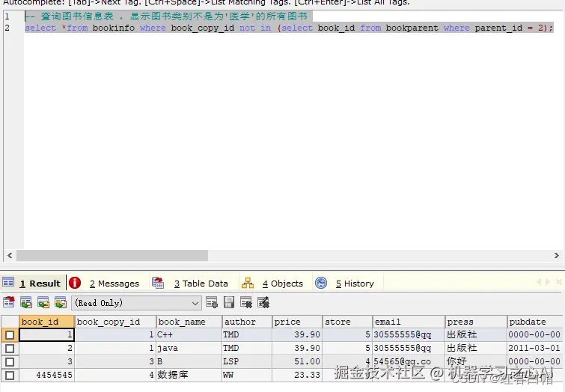565x392 pixels.
Task: Click the store cell '4' in B row
Action: [x=347, y=361]
